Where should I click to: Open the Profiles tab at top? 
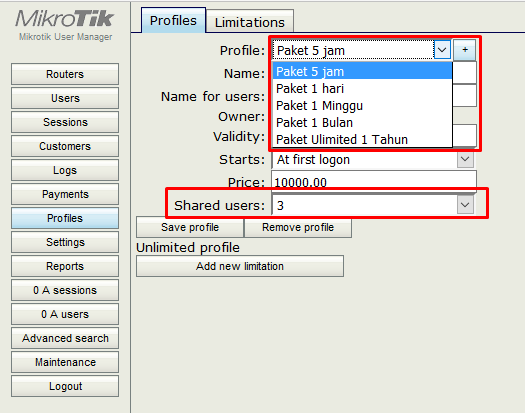tap(173, 20)
